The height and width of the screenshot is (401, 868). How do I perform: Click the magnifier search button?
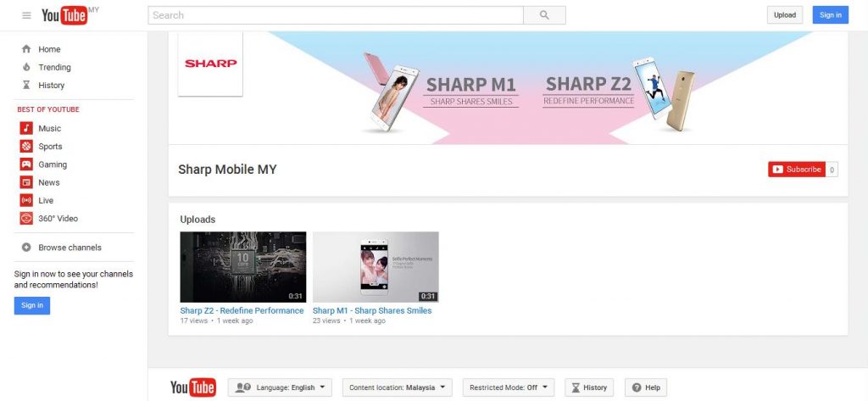click(544, 15)
